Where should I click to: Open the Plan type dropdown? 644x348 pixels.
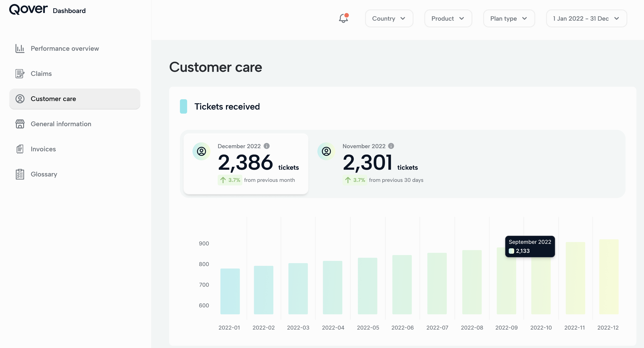[x=509, y=18]
